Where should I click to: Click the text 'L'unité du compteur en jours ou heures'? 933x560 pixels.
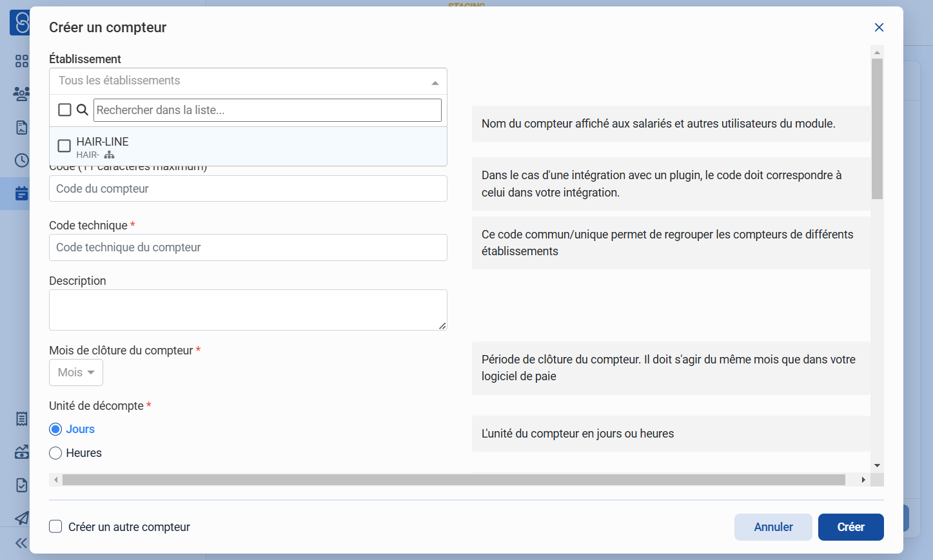click(578, 434)
